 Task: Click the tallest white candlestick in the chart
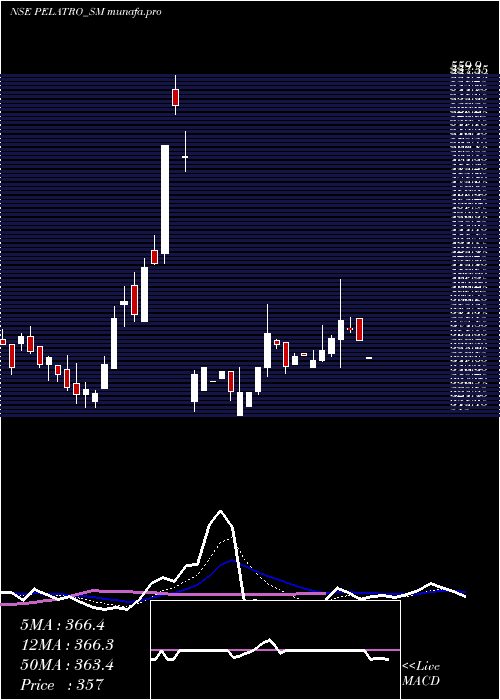click(165, 199)
